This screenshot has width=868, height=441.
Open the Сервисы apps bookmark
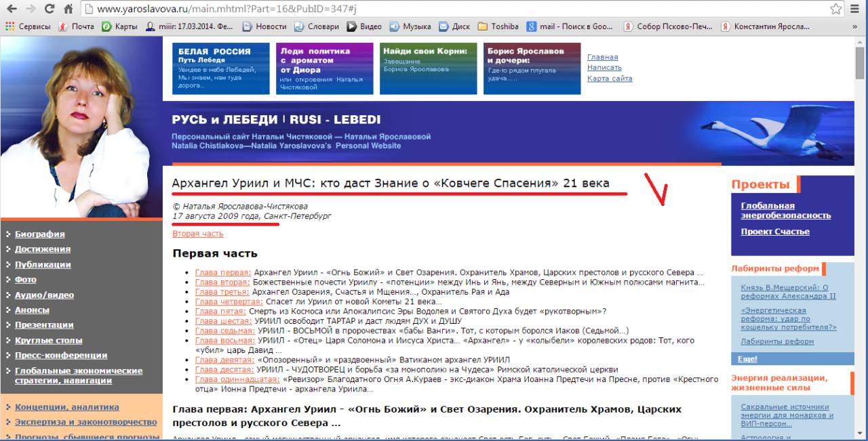(x=28, y=27)
